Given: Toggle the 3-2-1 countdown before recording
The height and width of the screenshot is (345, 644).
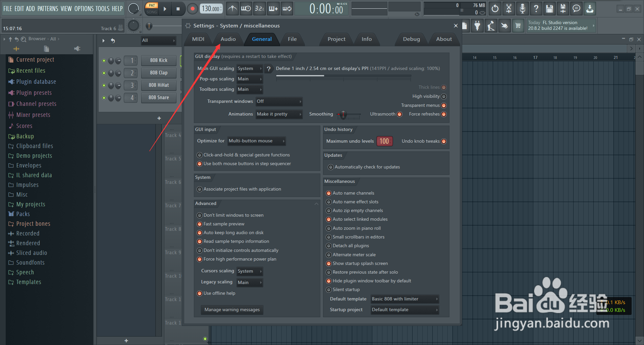Looking at the screenshot, I should point(259,9).
